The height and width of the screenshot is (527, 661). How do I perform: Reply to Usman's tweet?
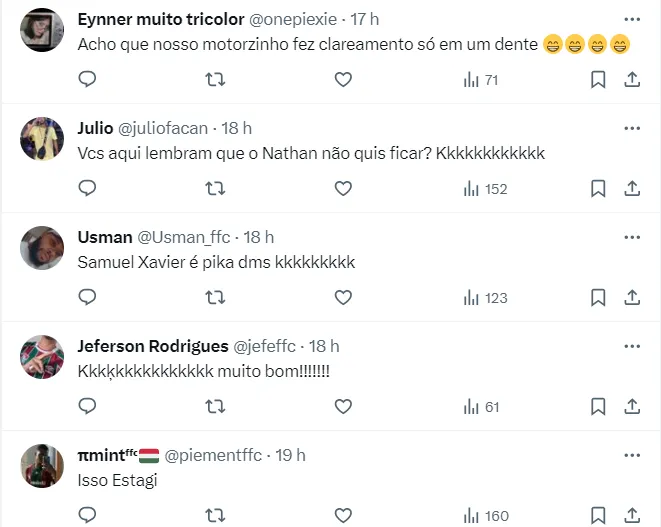point(87,297)
